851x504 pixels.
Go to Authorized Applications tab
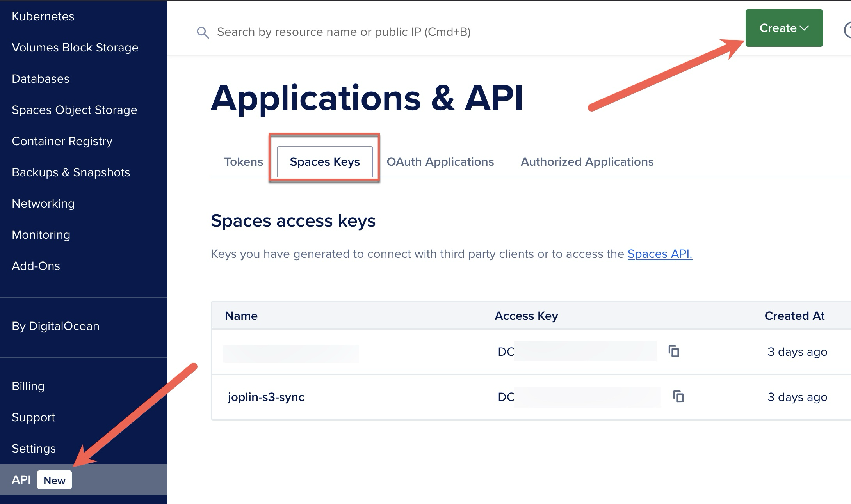(587, 162)
